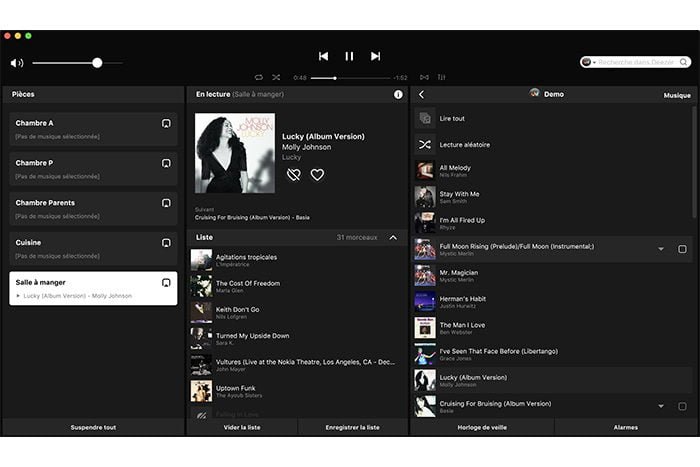
Task: Click the info icon in En lecture
Action: tap(398, 94)
